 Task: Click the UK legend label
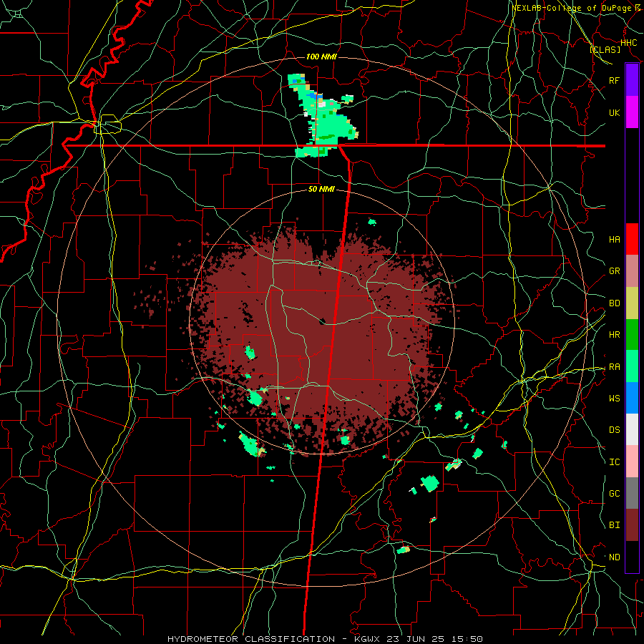coord(614,112)
